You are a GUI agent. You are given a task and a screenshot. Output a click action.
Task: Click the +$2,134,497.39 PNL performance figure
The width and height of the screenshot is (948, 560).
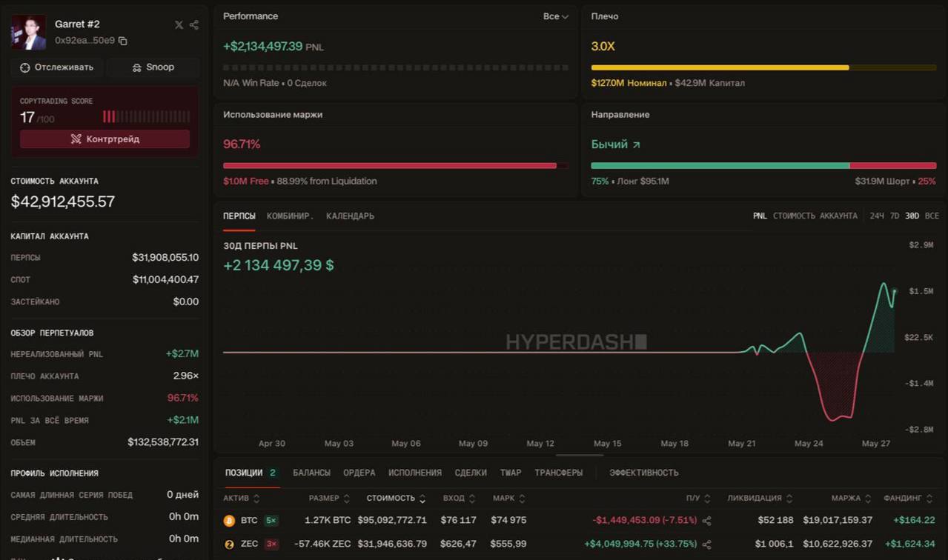click(x=263, y=47)
